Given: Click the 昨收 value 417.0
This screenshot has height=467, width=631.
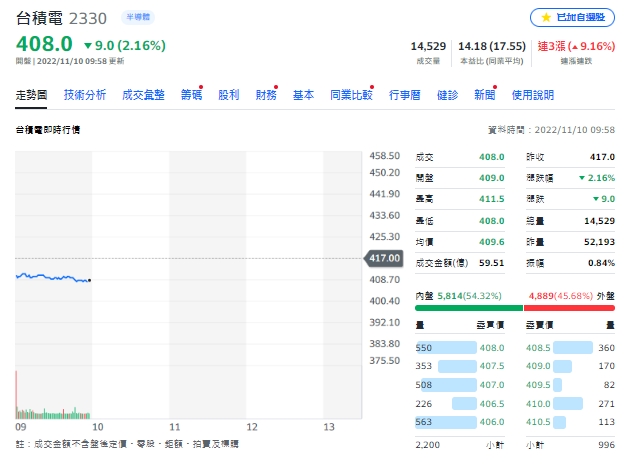Looking at the screenshot, I should (602, 157).
